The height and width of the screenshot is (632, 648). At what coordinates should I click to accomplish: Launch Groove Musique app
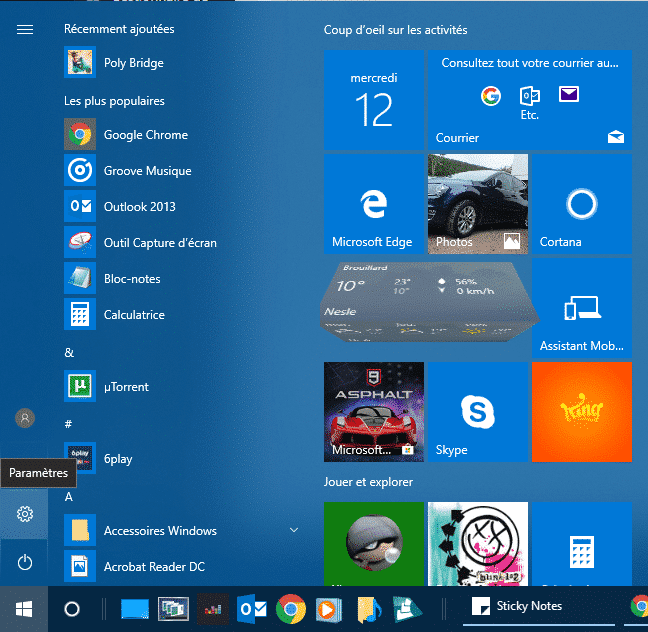[x=147, y=171]
